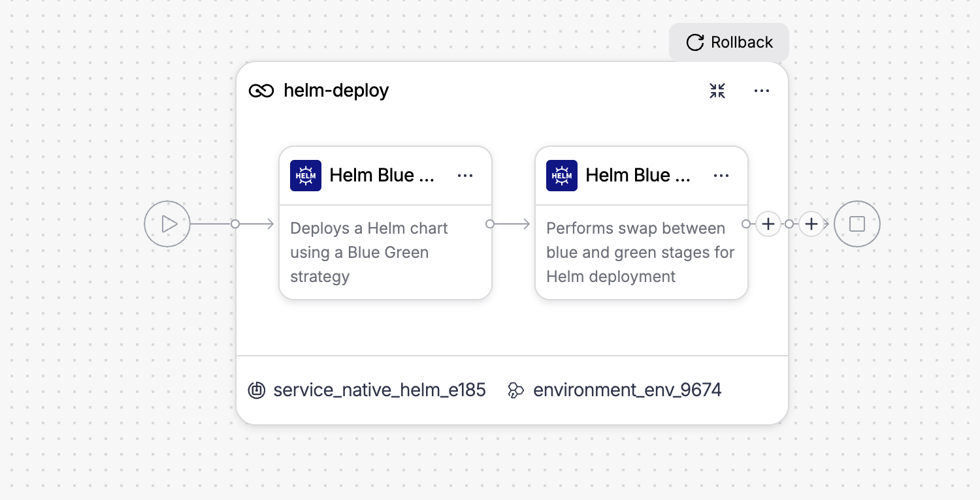Select the helm-deploy stage title
Screen dimensions: 980x500
[336, 90]
